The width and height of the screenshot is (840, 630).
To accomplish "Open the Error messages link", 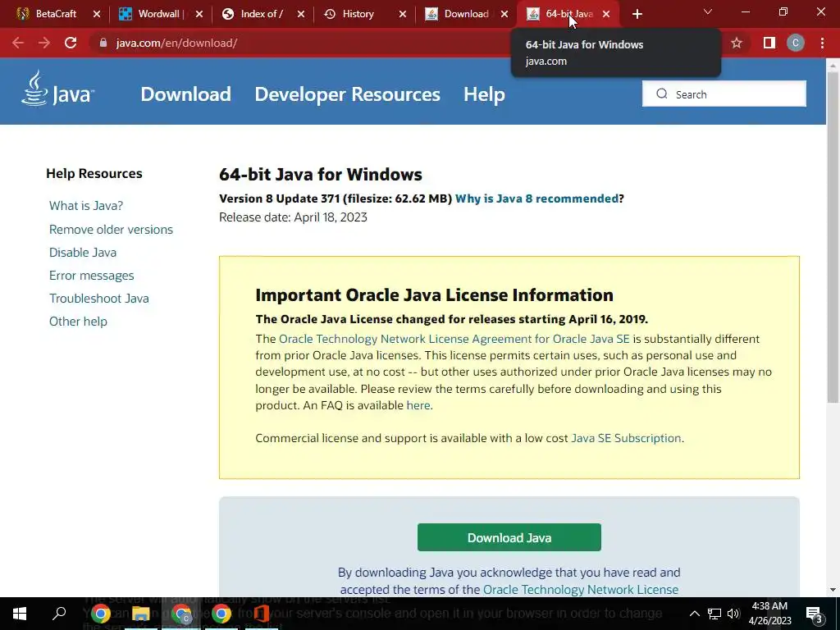I will (92, 276).
